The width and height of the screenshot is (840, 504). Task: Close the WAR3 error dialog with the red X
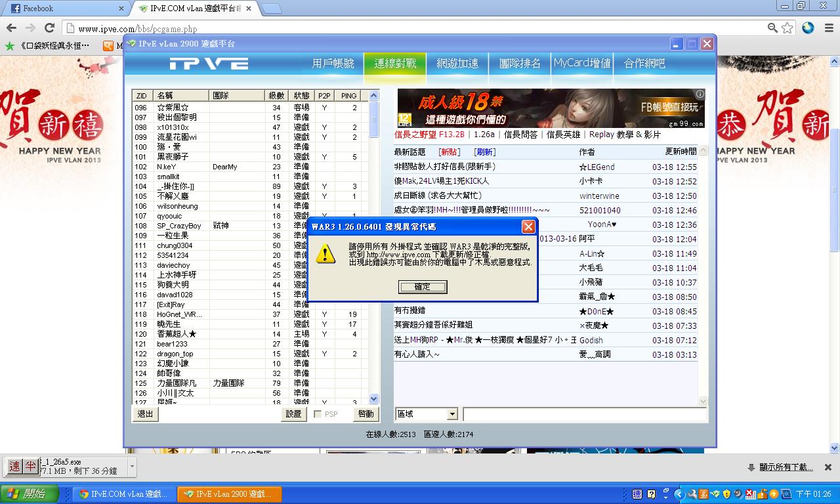pyautogui.click(x=528, y=227)
